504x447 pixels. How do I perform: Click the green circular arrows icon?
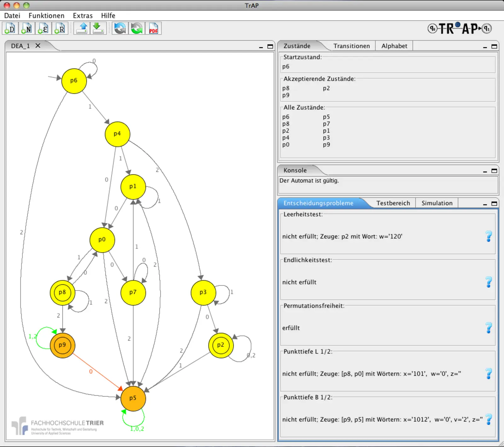coord(137,29)
